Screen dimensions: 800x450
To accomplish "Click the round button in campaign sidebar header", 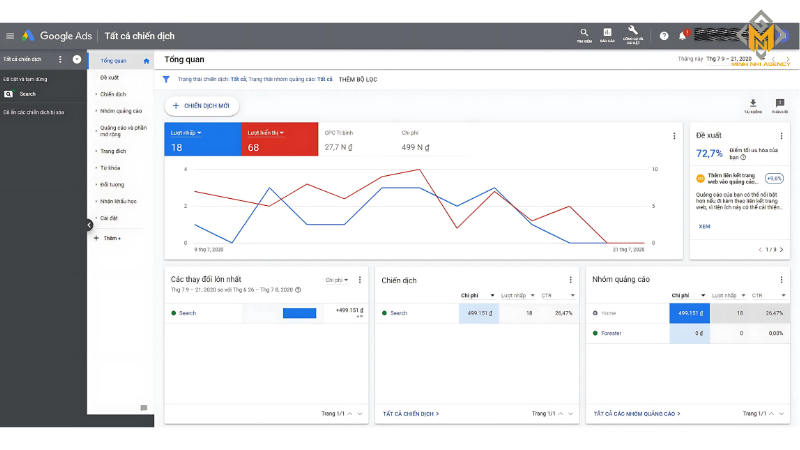I will point(77,59).
